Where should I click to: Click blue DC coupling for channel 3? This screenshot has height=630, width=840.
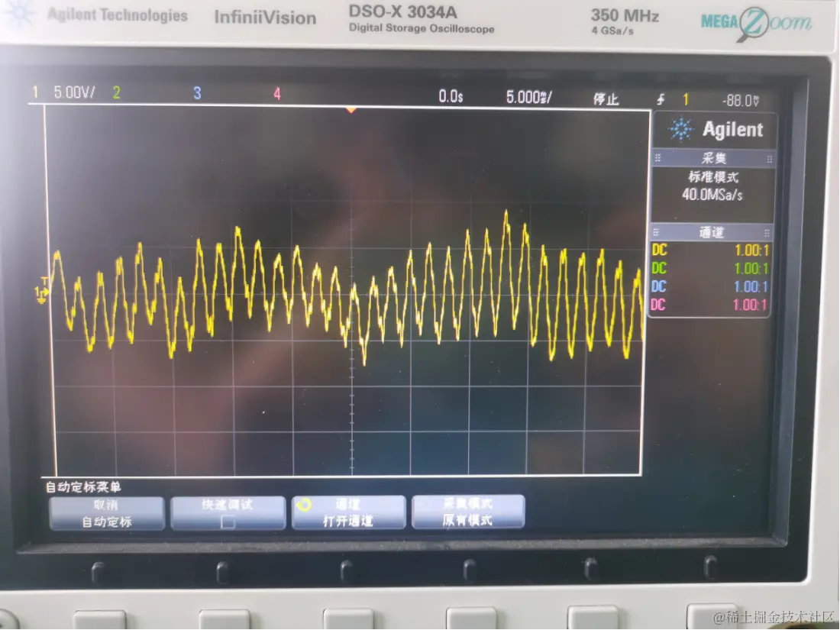pyautogui.click(x=658, y=286)
